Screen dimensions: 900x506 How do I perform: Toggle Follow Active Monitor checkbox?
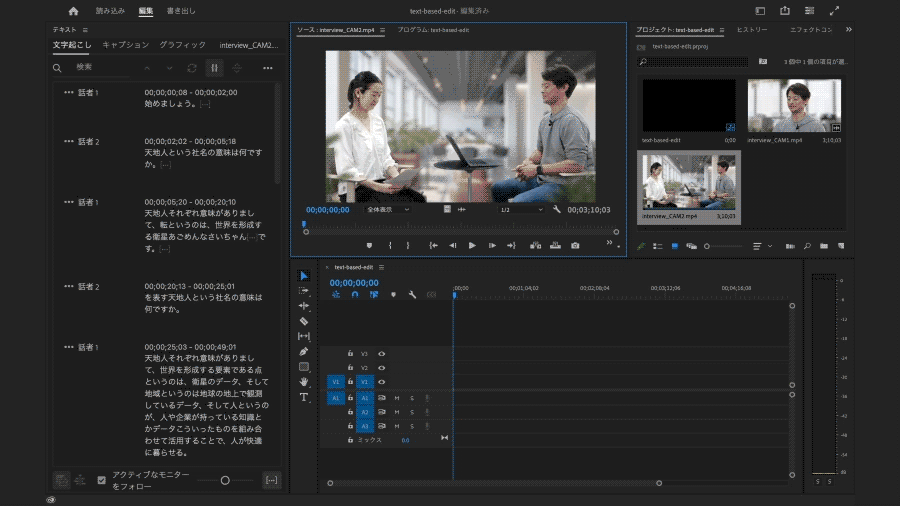click(102, 480)
